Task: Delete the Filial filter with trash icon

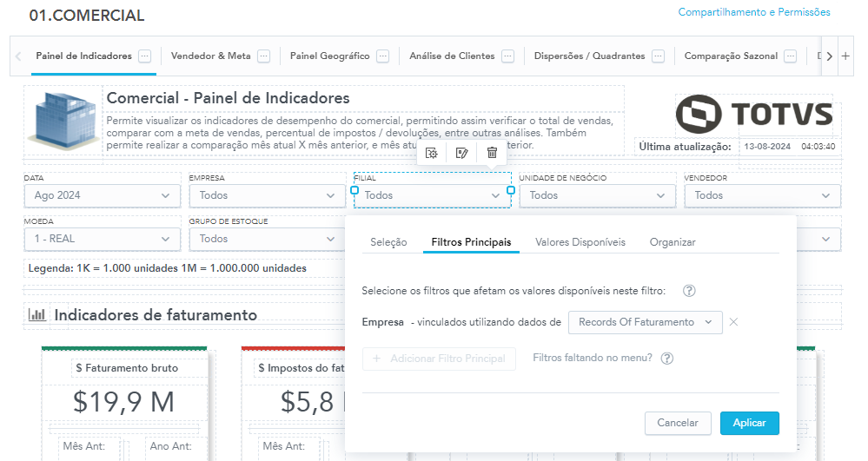Action: (x=492, y=153)
